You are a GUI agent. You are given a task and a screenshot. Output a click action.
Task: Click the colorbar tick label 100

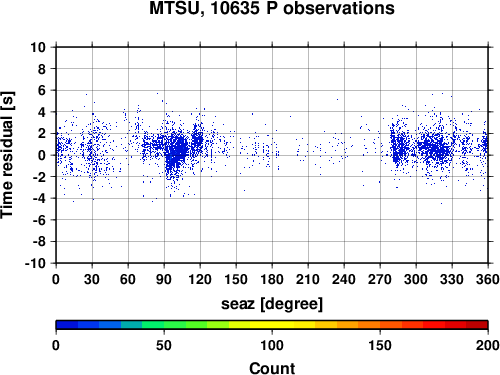click(272, 345)
